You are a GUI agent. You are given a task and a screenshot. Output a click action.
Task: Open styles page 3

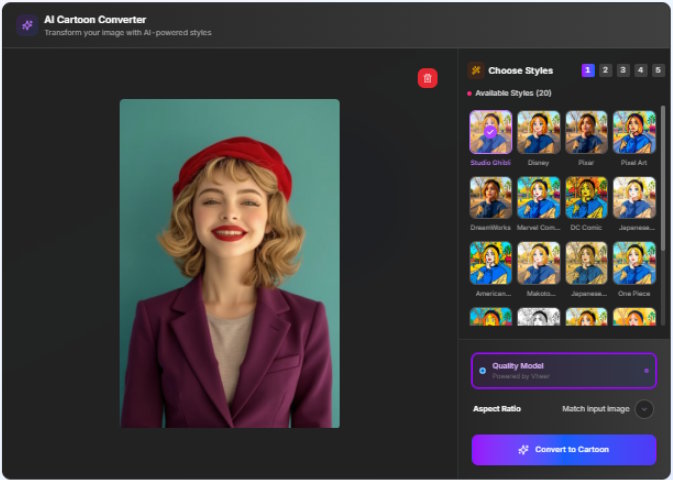coord(622,70)
